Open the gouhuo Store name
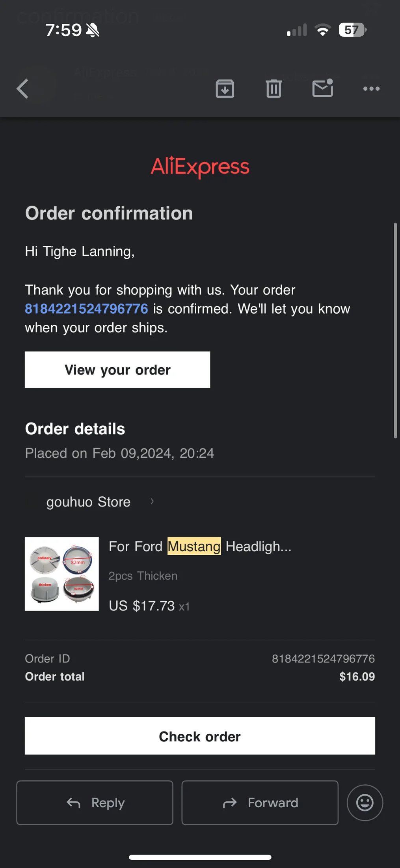Viewport: 400px width, 868px height. coord(88,502)
